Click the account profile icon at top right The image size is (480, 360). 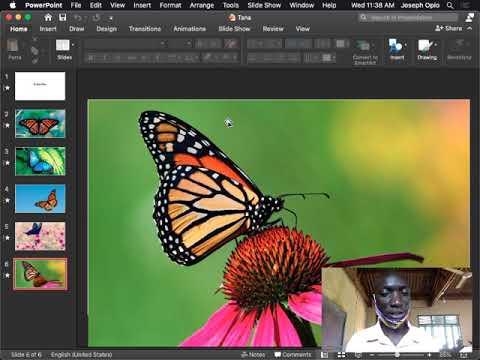[x=470, y=17]
